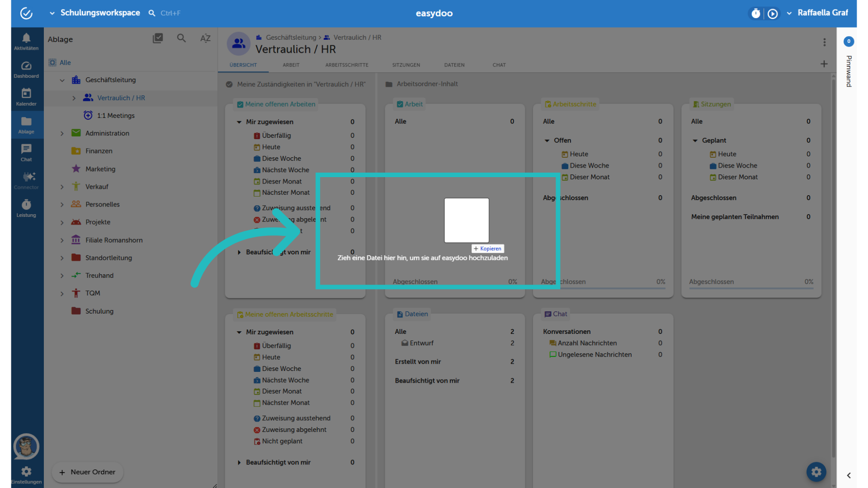Click the search icon in Ablage panel

[181, 38]
